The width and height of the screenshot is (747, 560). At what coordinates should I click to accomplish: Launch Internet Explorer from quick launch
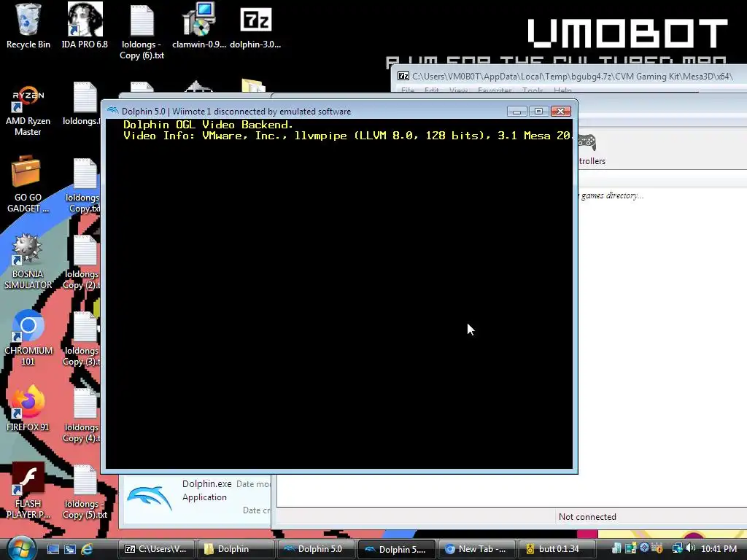(87, 549)
